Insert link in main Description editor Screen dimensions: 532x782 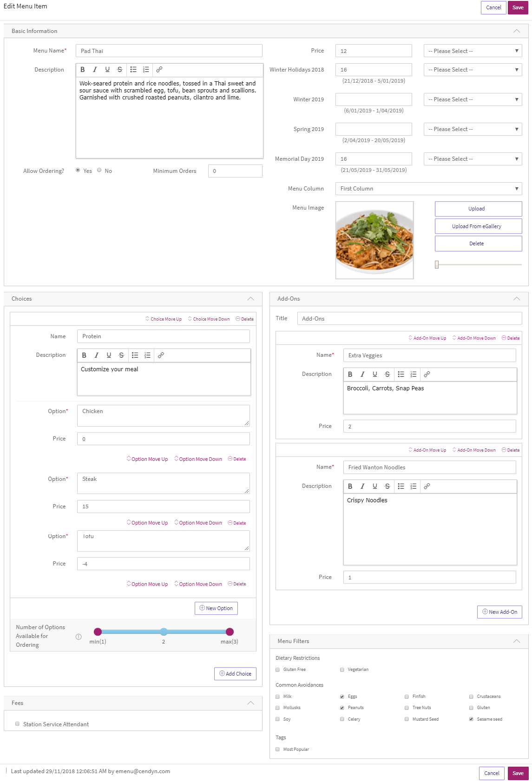(159, 70)
